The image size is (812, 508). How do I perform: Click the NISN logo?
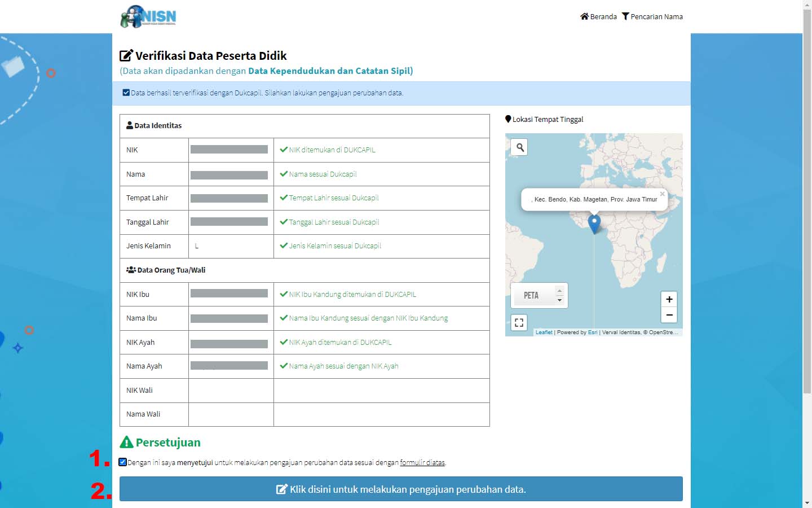(x=148, y=17)
